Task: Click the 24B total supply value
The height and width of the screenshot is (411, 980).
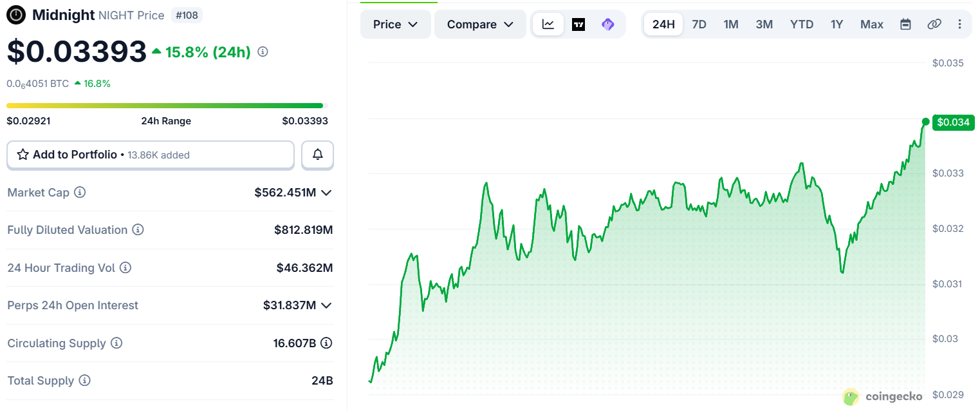Action: click(322, 381)
